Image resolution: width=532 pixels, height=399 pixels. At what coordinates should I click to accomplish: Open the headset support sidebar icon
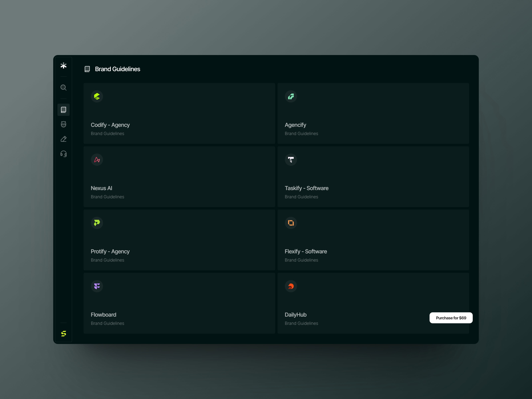(x=64, y=154)
